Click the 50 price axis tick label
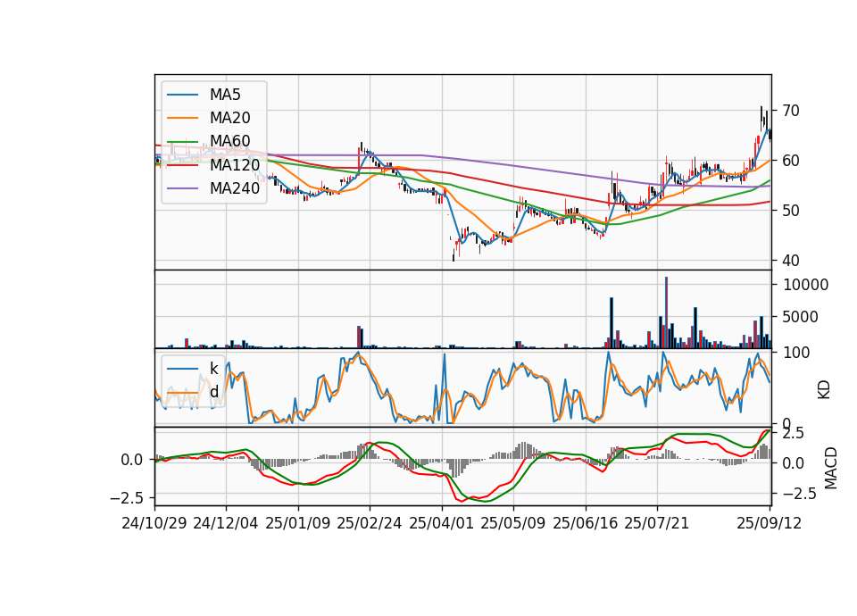This screenshot has width=857, height=616. (791, 211)
